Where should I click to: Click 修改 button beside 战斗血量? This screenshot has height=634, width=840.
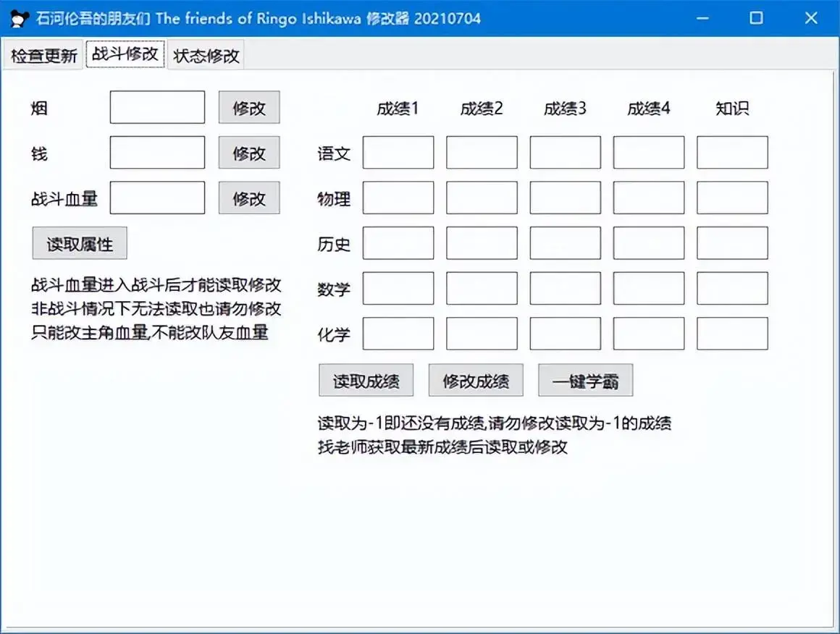point(249,198)
